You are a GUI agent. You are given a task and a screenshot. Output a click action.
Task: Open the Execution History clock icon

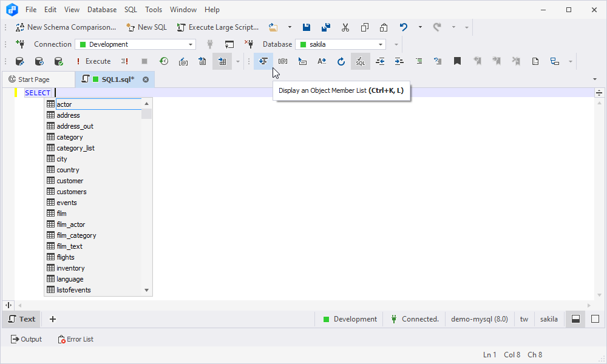164,61
